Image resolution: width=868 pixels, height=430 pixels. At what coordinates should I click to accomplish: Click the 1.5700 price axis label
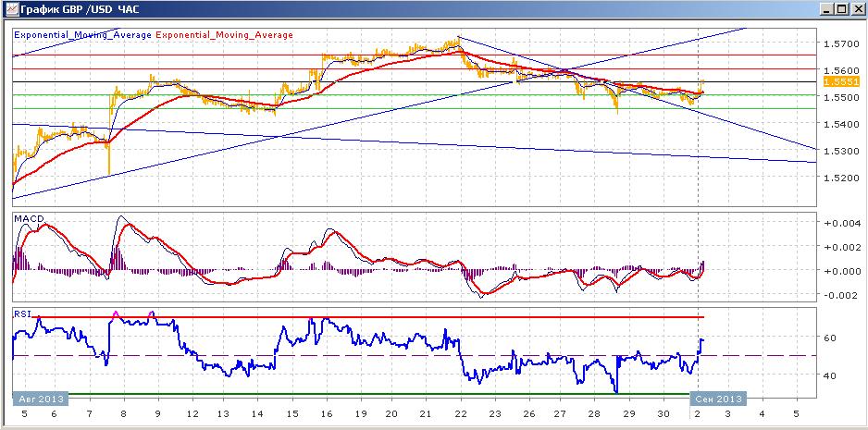coord(839,43)
